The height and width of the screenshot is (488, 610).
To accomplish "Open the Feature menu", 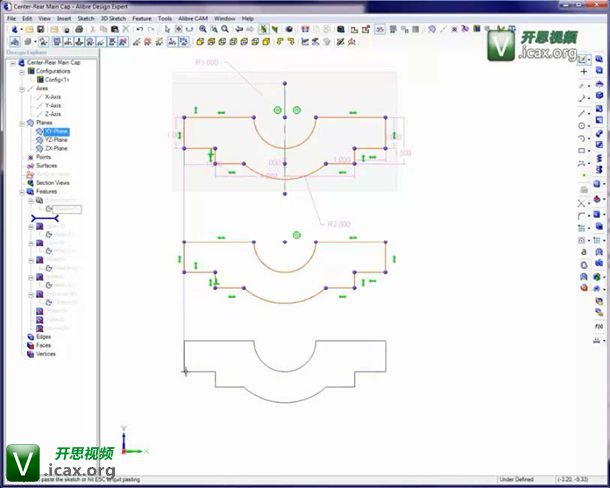I will tap(142, 18).
